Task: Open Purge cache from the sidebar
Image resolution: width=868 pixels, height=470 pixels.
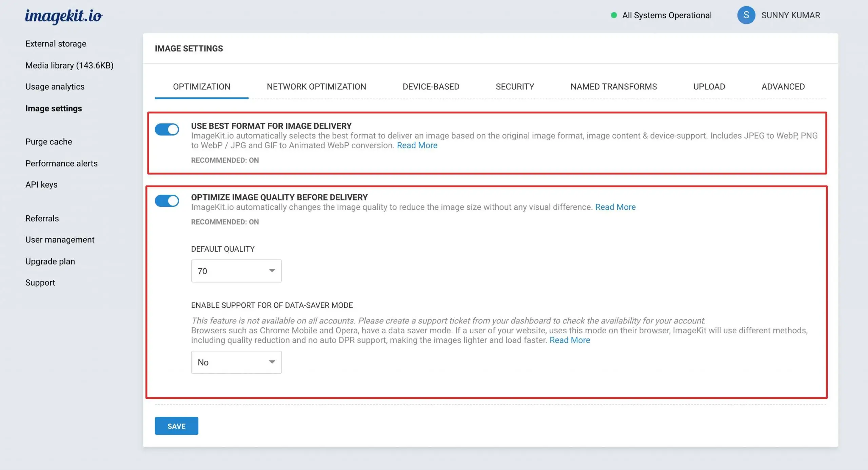Action: (x=48, y=141)
